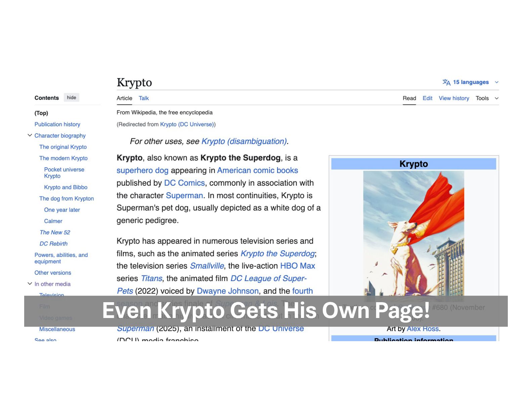Open Krypto and Bibbo section

tap(66, 187)
